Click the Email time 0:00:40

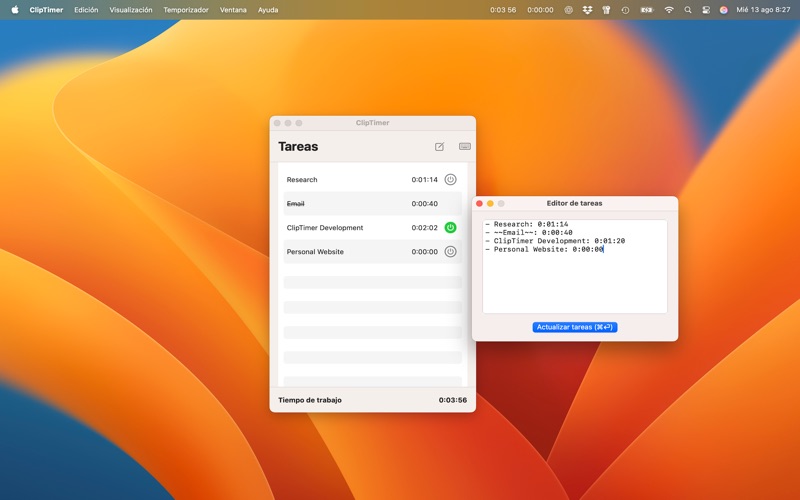coord(424,204)
